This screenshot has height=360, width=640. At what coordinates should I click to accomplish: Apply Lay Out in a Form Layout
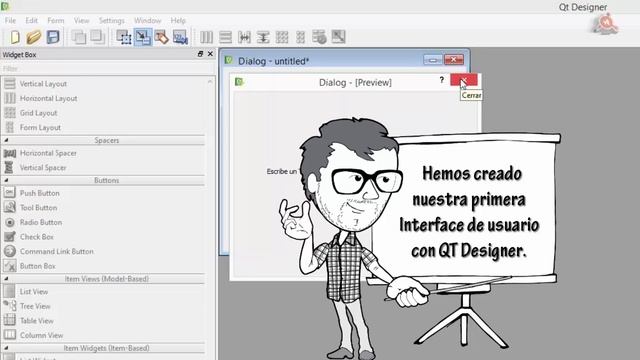pyautogui.click(x=300, y=37)
